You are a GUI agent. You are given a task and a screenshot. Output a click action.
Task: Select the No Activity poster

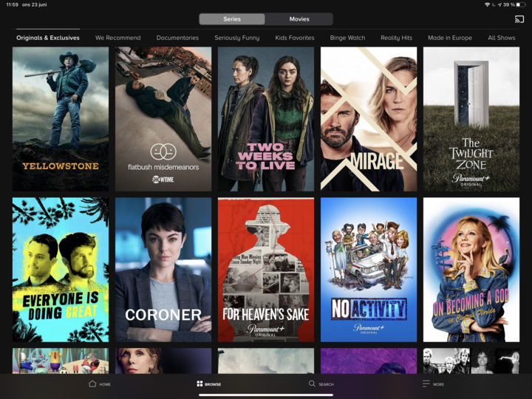point(369,270)
